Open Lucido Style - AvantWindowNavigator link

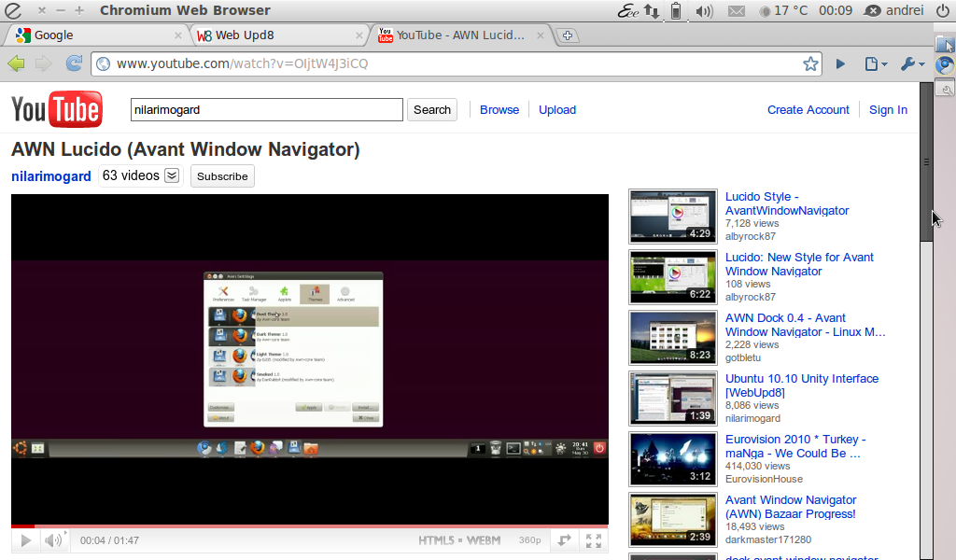[x=786, y=203]
